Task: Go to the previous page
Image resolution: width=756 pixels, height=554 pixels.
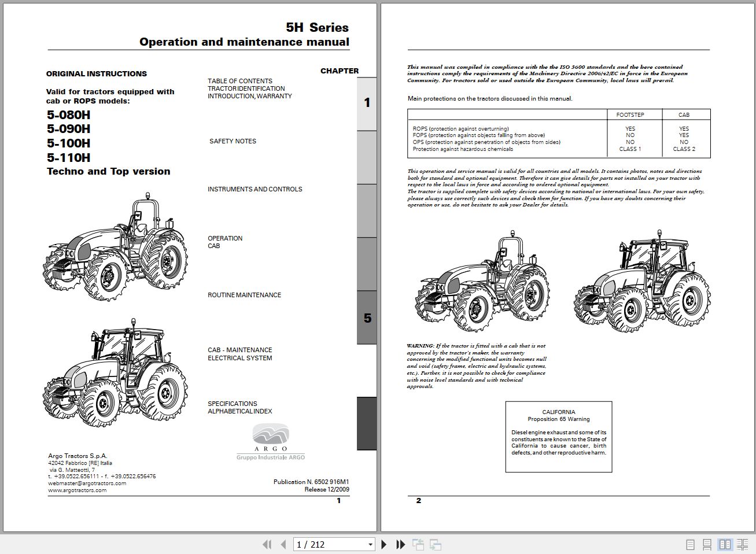Action: [283, 544]
